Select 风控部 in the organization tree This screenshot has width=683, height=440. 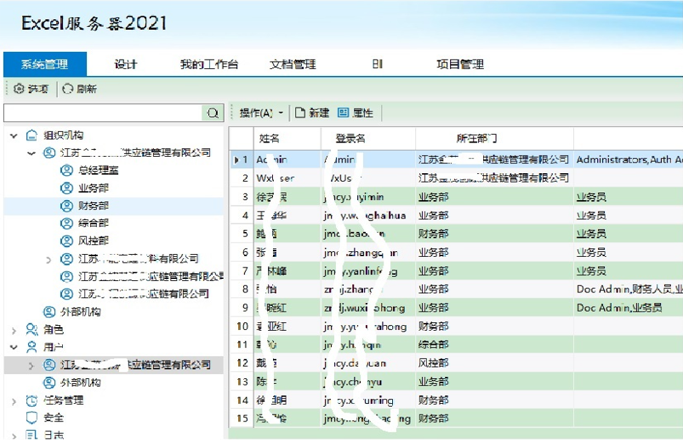[93, 241]
